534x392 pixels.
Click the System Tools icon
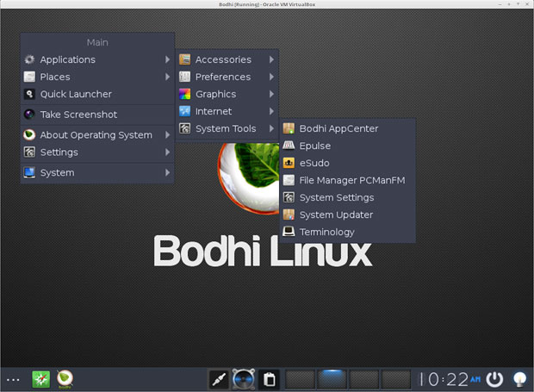184,128
